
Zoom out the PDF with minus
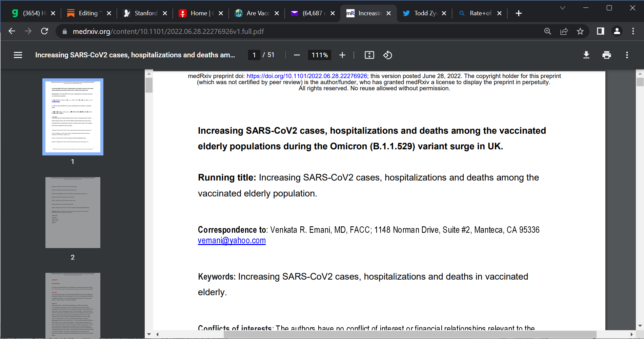point(297,55)
